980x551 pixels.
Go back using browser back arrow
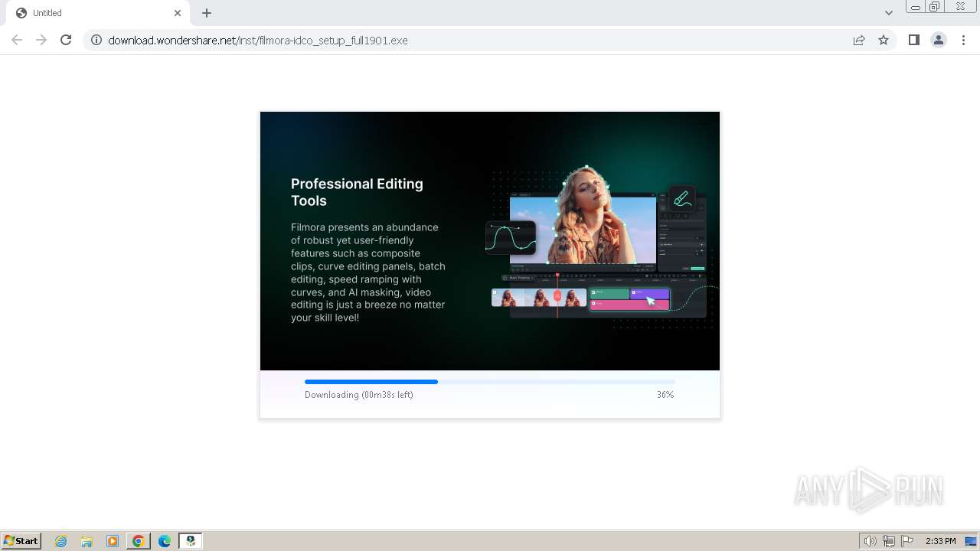[17, 40]
